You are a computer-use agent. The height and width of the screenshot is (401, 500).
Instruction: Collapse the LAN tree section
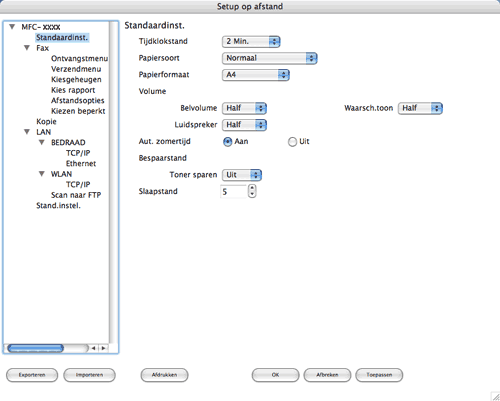(27, 132)
